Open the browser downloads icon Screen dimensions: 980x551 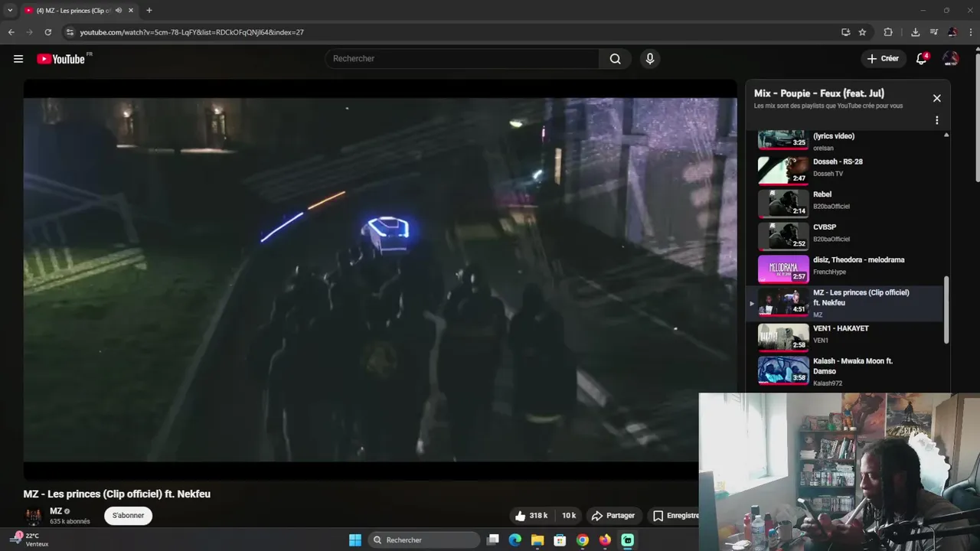[x=915, y=32]
